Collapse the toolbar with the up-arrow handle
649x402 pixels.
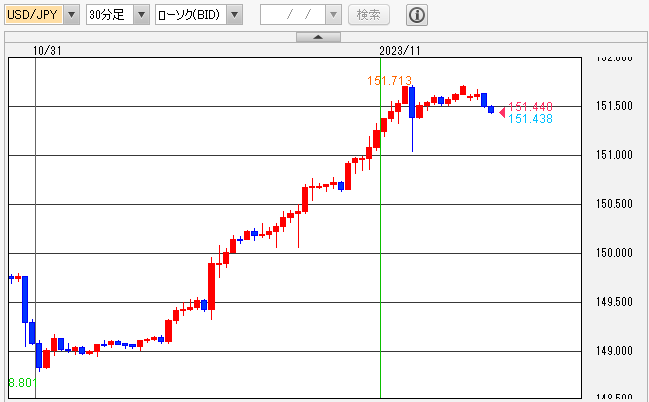click(x=318, y=37)
